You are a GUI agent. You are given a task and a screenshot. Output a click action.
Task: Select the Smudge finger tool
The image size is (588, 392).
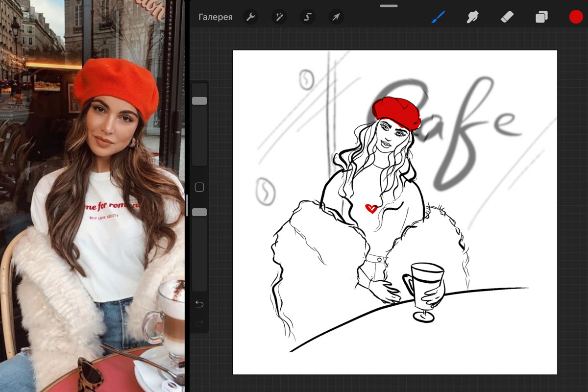click(x=472, y=17)
